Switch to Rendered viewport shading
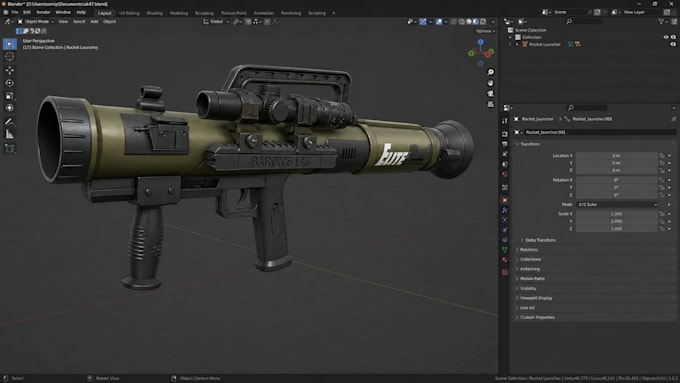 (483, 22)
